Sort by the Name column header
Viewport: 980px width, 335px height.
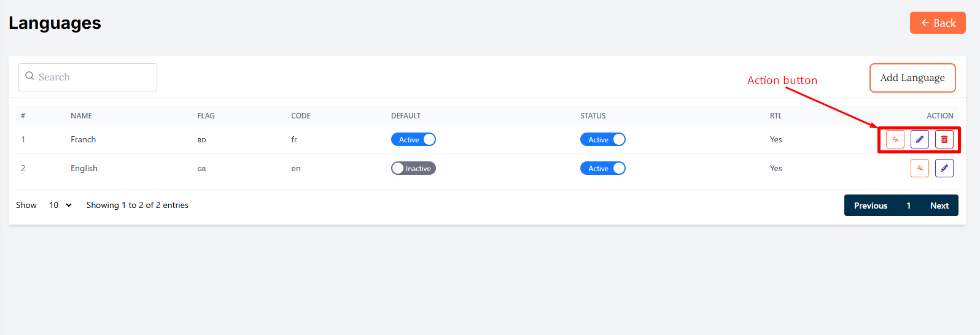click(x=81, y=116)
